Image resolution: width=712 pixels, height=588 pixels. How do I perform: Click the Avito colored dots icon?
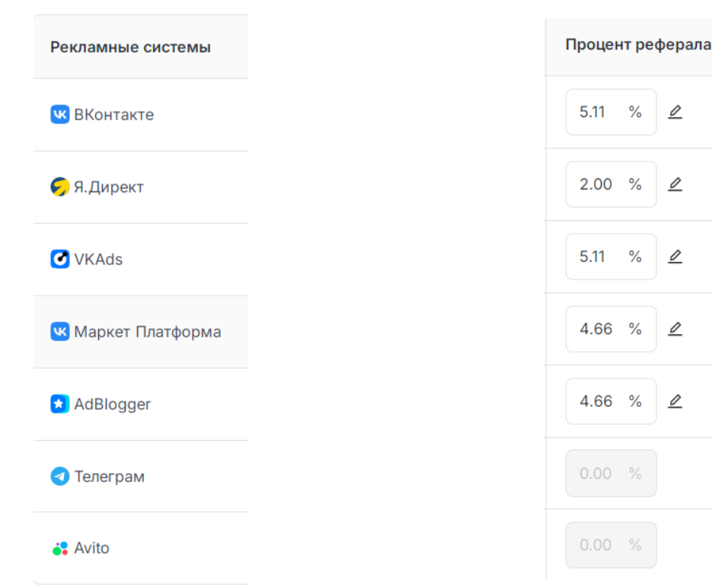[x=59, y=548]
